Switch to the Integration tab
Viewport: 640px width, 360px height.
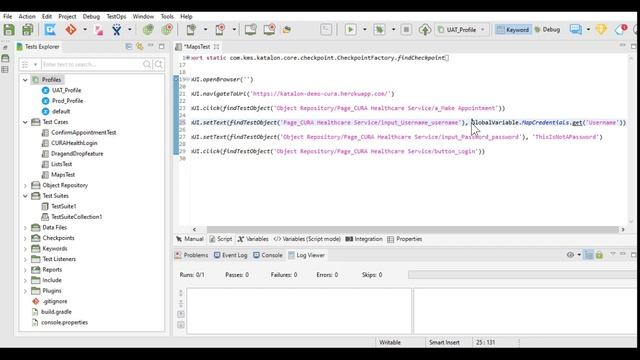(364, 239)
